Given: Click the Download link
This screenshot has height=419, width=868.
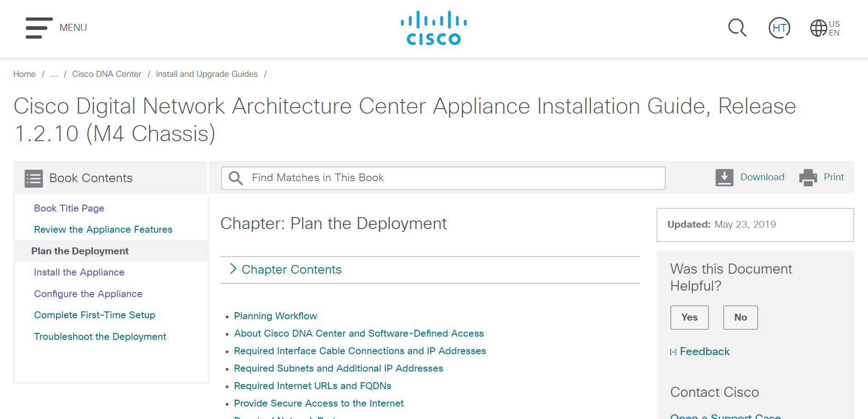Looking at the screenshot, I should tap(762, 177).
